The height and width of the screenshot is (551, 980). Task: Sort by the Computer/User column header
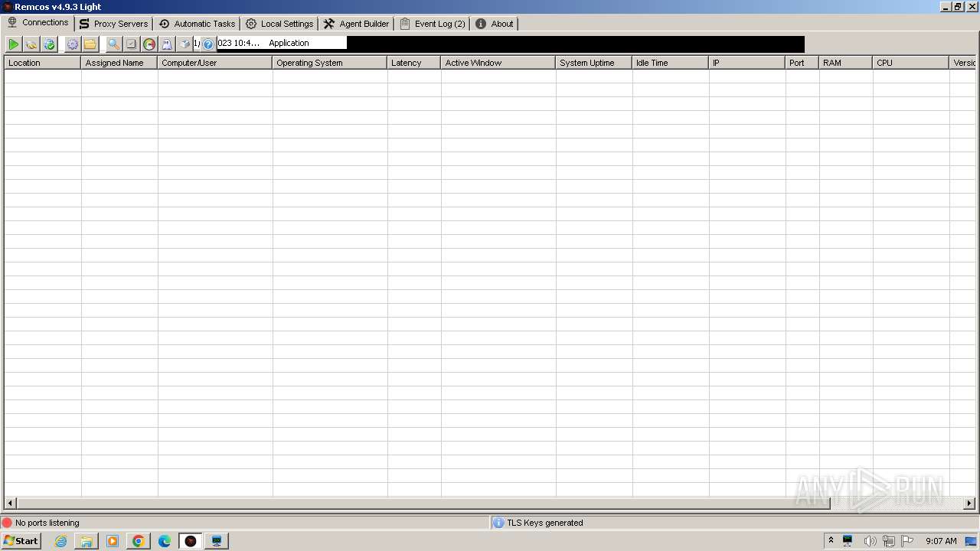pyautogui.click(x=214, y=63)
